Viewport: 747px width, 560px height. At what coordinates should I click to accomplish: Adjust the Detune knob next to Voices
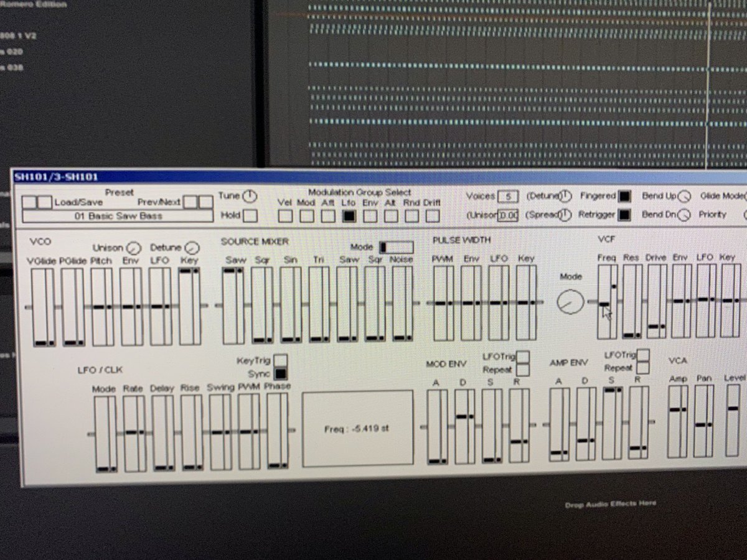(x=565, y=195)
